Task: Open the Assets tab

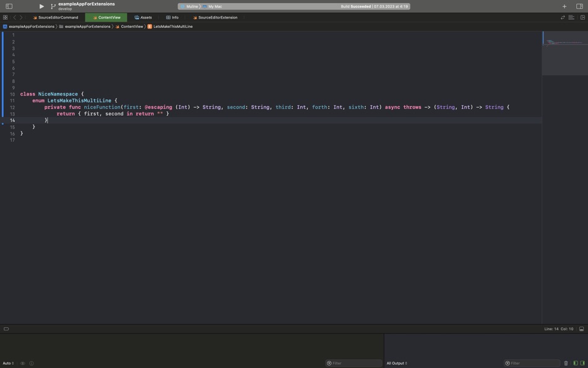Action: point(143,17)
